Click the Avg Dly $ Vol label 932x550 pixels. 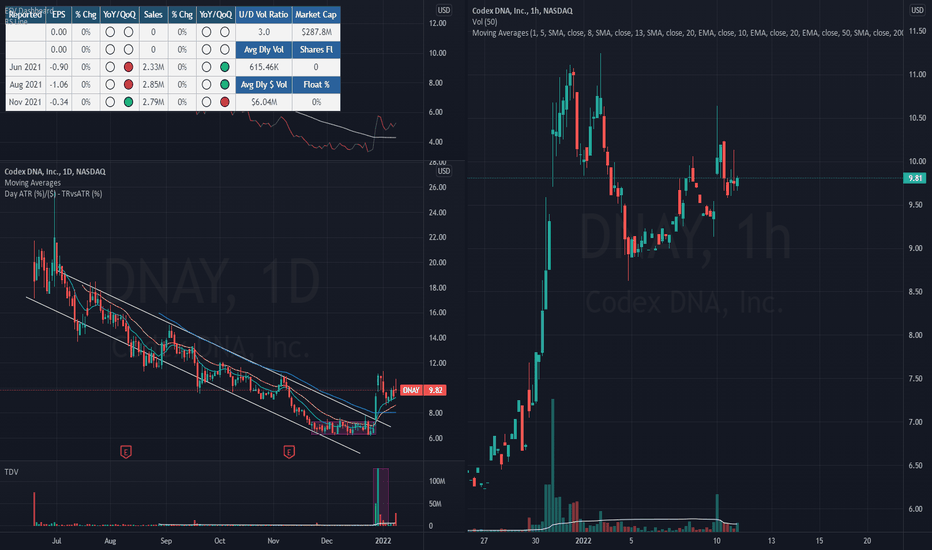(263, 84)
